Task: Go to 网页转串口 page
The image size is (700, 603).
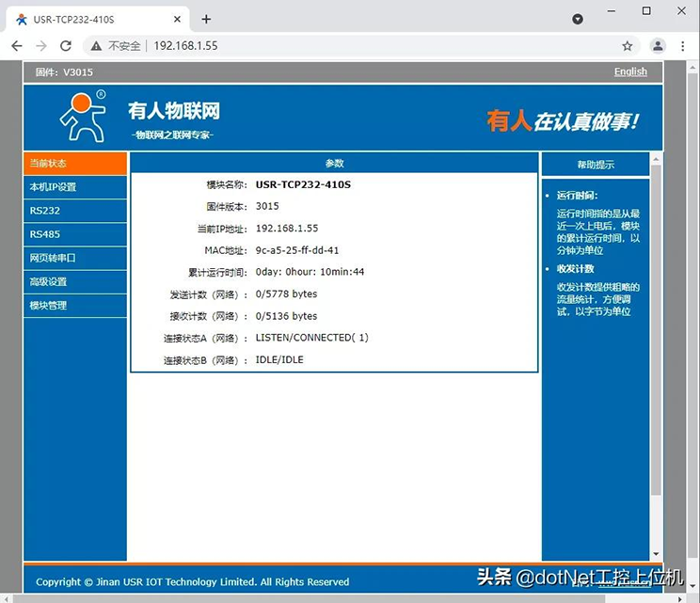Action: point(75,258)
